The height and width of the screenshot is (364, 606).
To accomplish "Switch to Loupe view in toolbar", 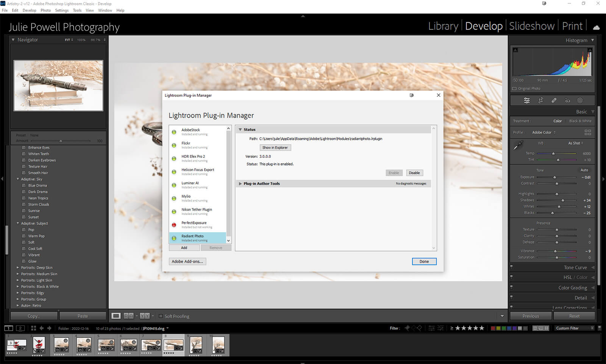I will [116, 316].
